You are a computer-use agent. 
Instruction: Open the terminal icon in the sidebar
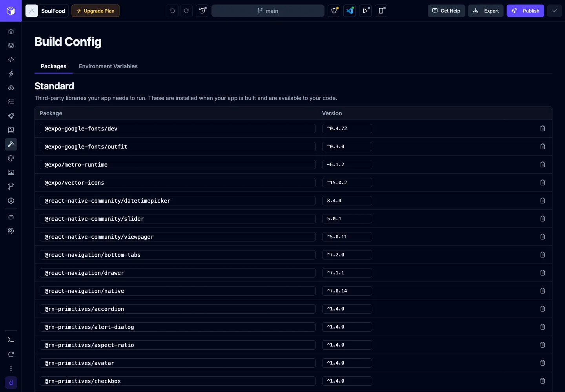point(11,340)
